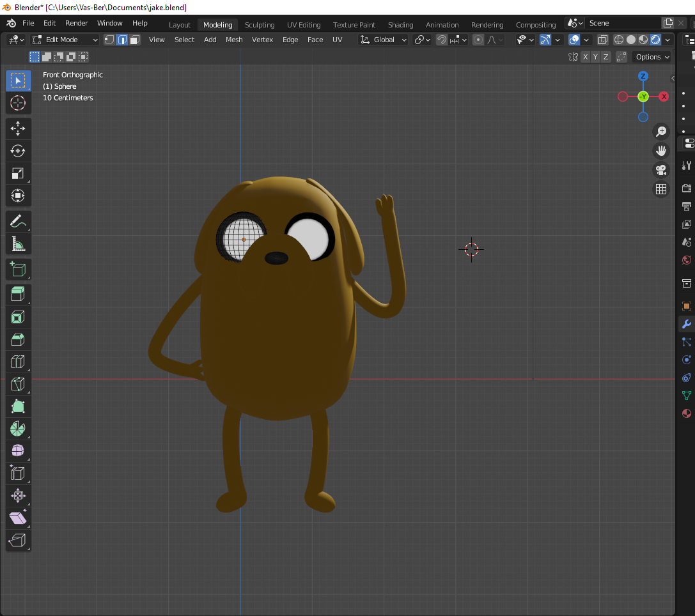Activate the Rotate tool

coord(18,151)
